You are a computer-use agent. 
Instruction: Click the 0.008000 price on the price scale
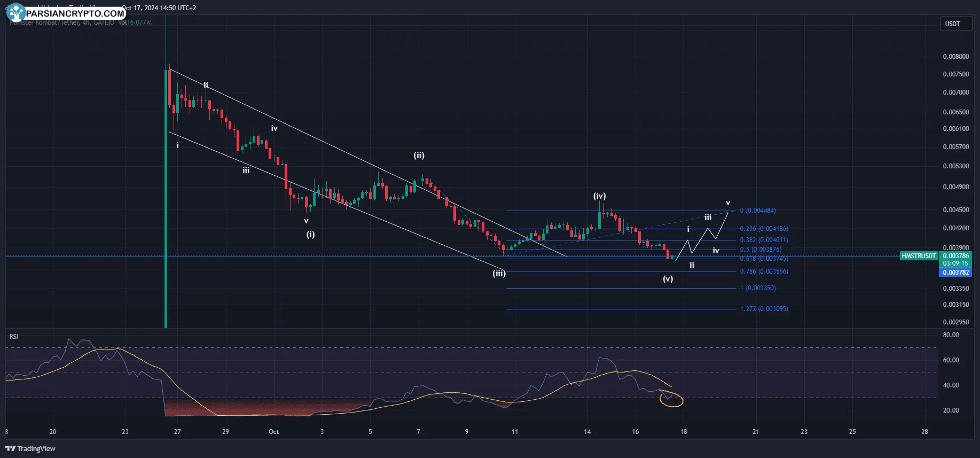tap(955, 57)
